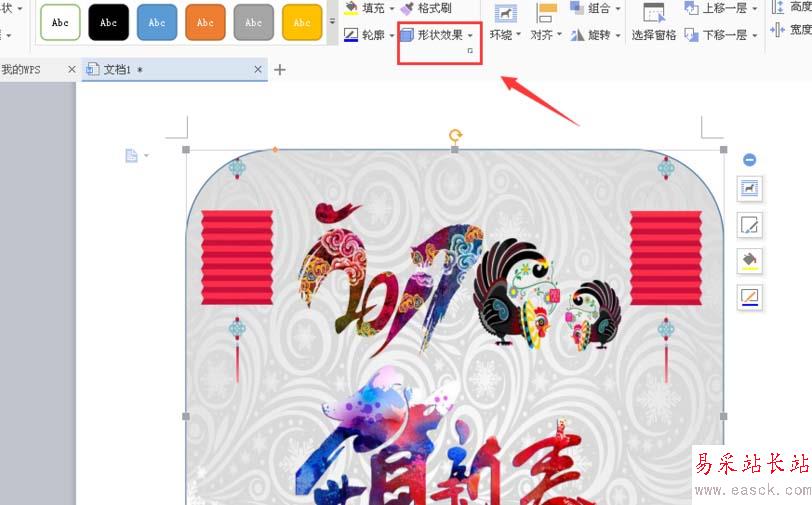Click the floating edit shape button
812x505 pixels.
(x=749, y=225)
